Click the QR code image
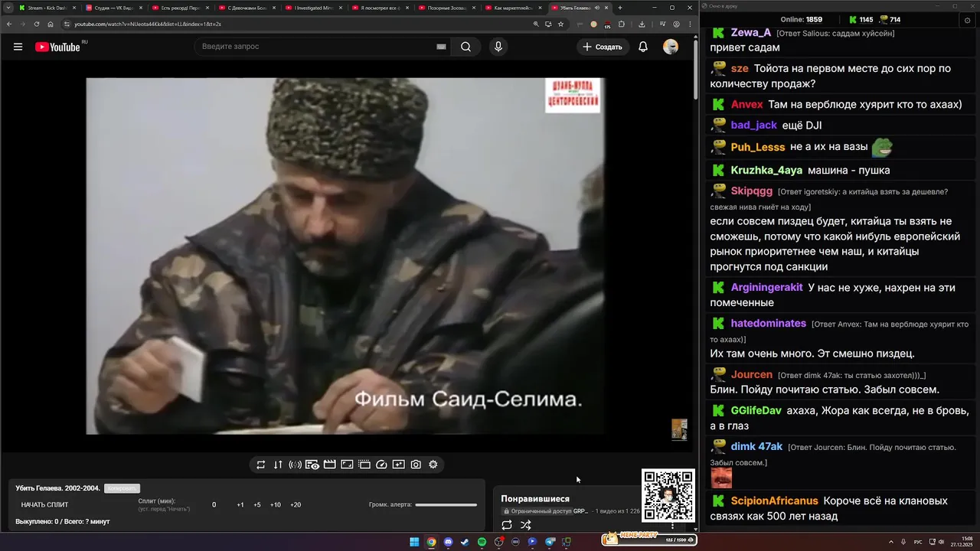The height and width of the screenshot is (551, 980). 668,496
